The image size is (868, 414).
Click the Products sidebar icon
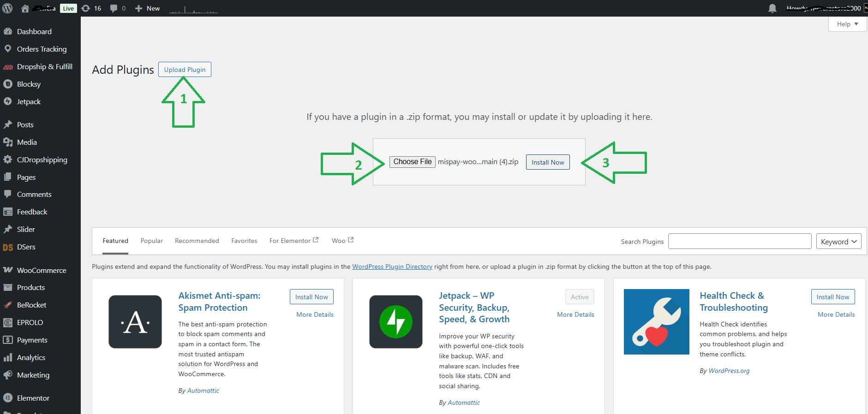(x=8, y=287)
